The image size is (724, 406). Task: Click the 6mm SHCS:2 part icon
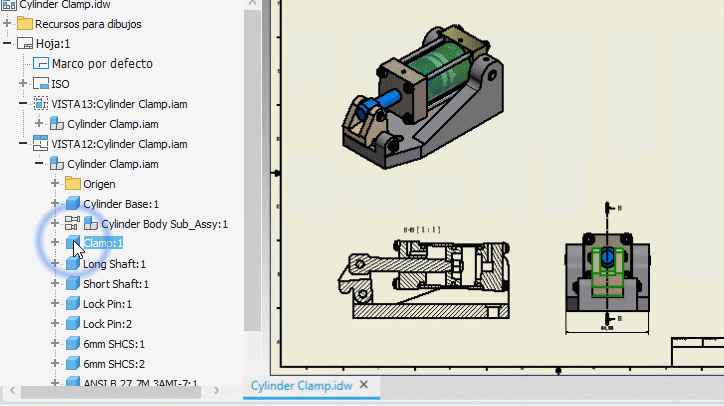[72, 364]
